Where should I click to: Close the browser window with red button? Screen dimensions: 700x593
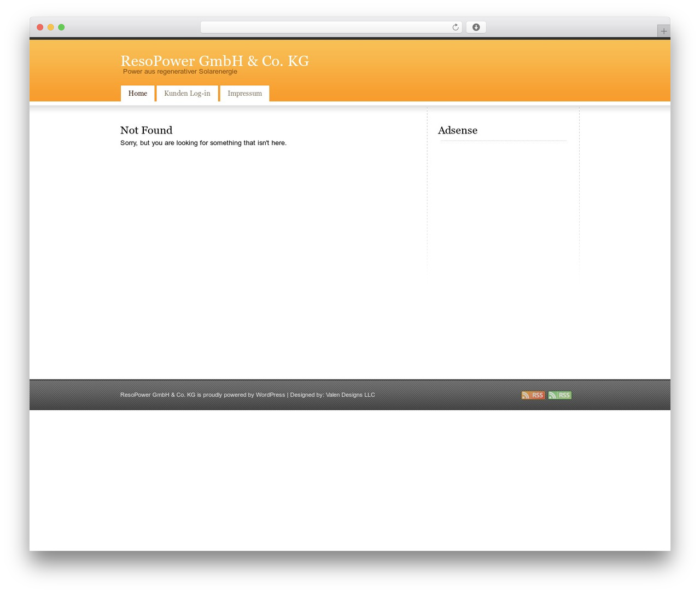(x=40, y=27)
